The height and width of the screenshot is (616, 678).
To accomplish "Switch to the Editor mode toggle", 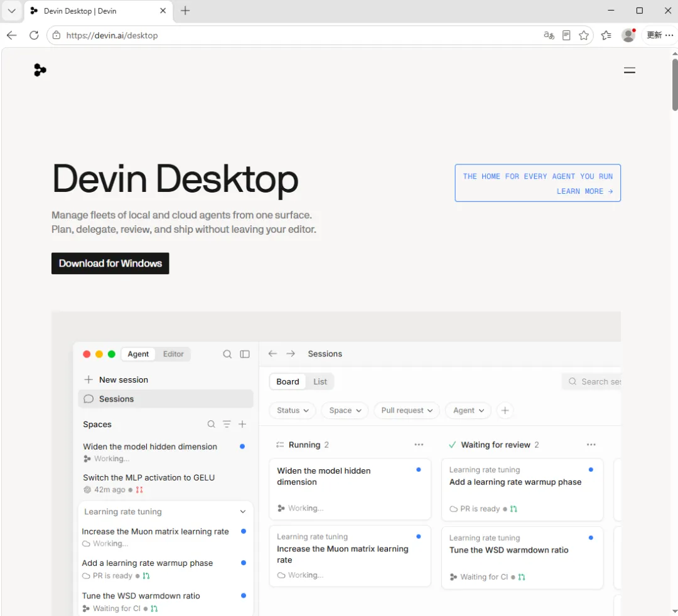I will tap(173, 354).
